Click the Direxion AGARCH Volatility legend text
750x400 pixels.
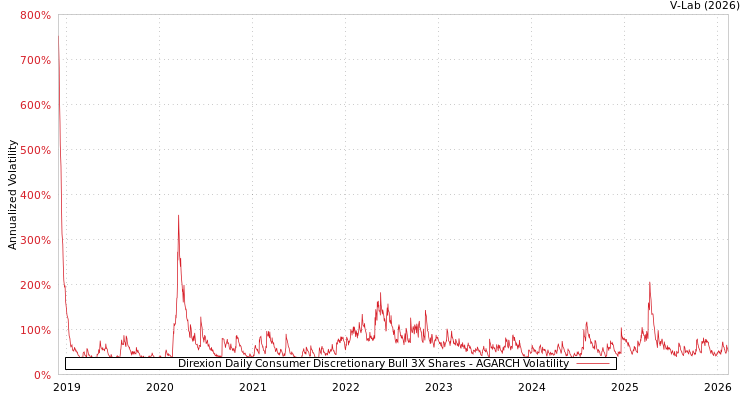tap(374, 364)
